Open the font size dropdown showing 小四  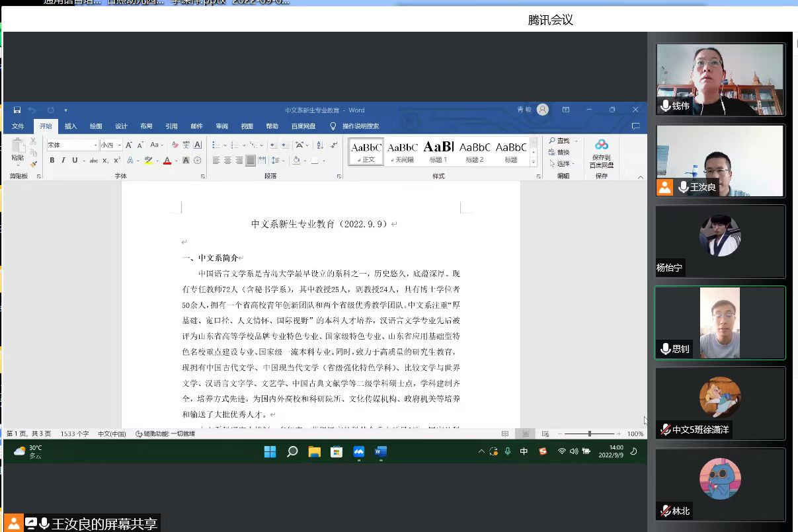110,145
